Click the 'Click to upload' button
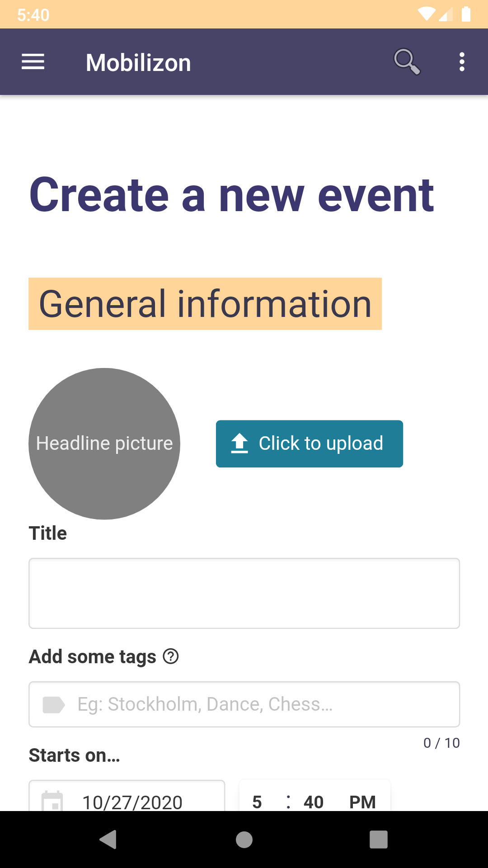The height and width of the screenshot is (868, 488). point(310,443)
